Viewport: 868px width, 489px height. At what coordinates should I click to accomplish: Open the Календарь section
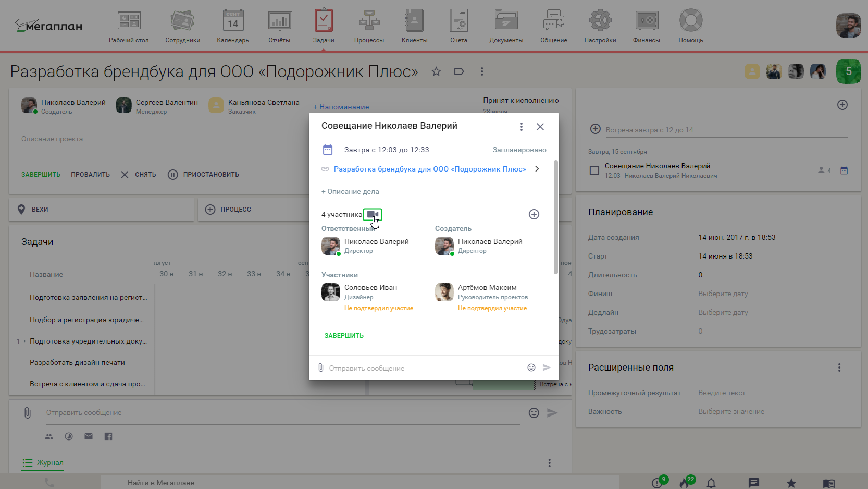tap(233, 26)
